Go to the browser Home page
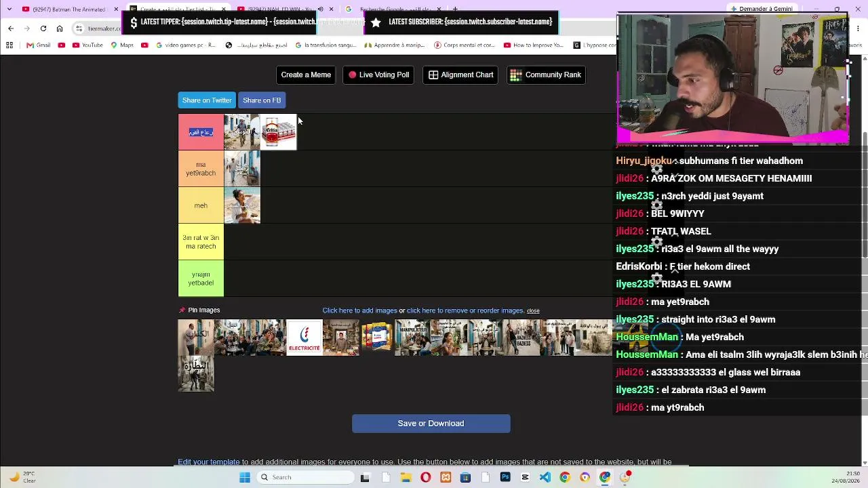 (x=60, y=28)
